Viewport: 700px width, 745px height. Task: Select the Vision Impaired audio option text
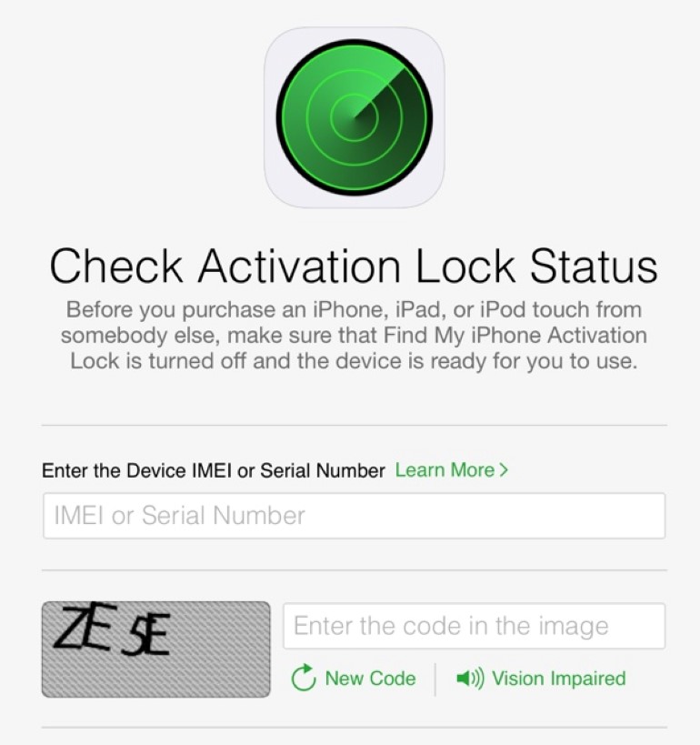(559, 679)
